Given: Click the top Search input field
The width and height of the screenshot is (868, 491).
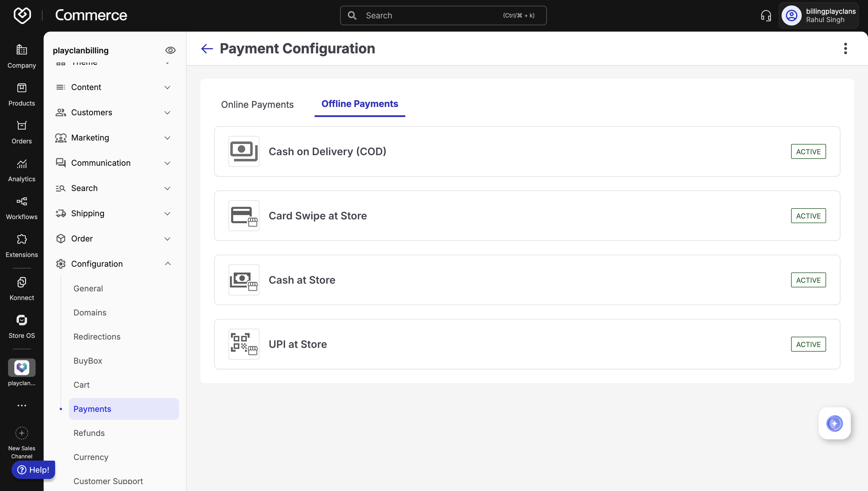Looking at the screenshot, I should pos(443,15).
